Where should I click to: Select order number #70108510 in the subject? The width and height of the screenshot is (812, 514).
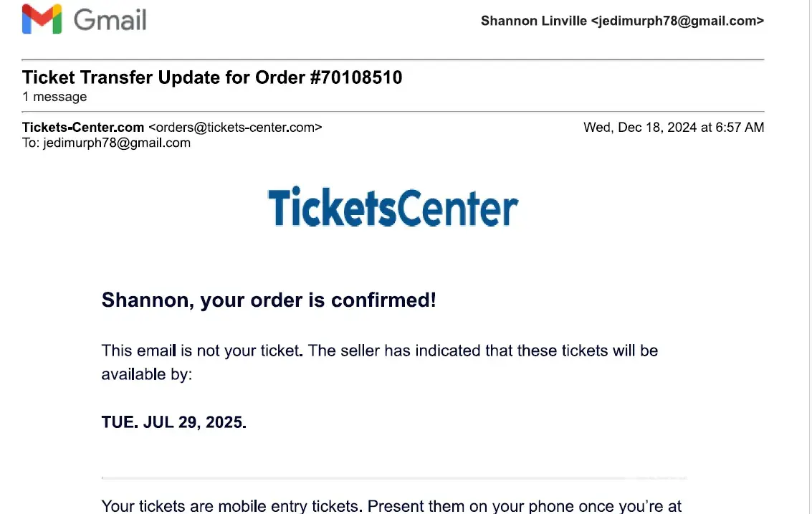(356, 77)
